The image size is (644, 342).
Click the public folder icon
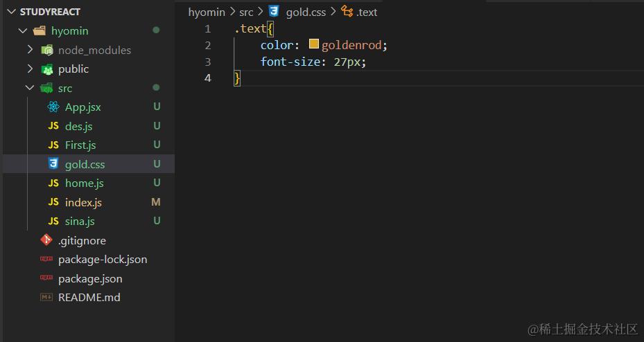tap(47, 69)
